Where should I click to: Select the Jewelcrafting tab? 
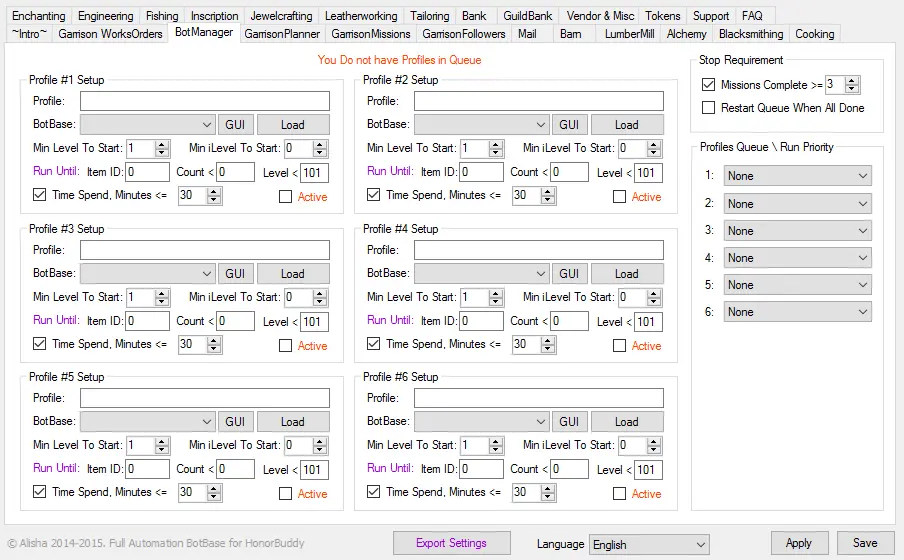[x=281, y=16]
